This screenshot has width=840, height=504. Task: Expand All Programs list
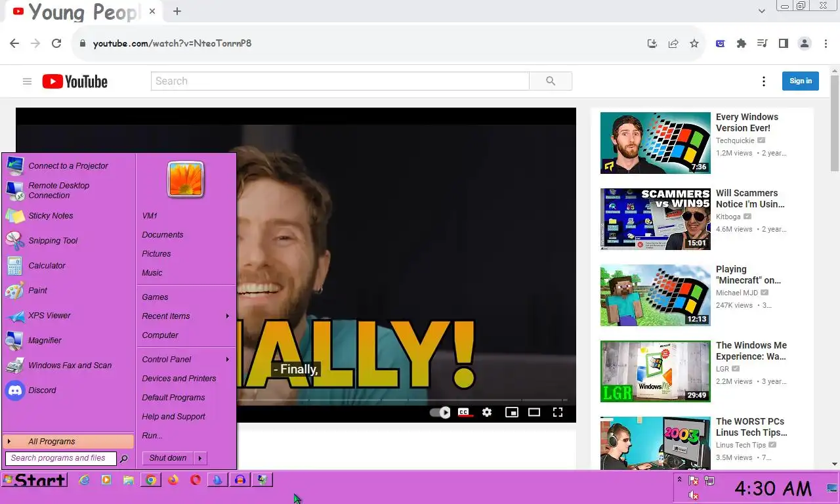click(x=68, y=442)
